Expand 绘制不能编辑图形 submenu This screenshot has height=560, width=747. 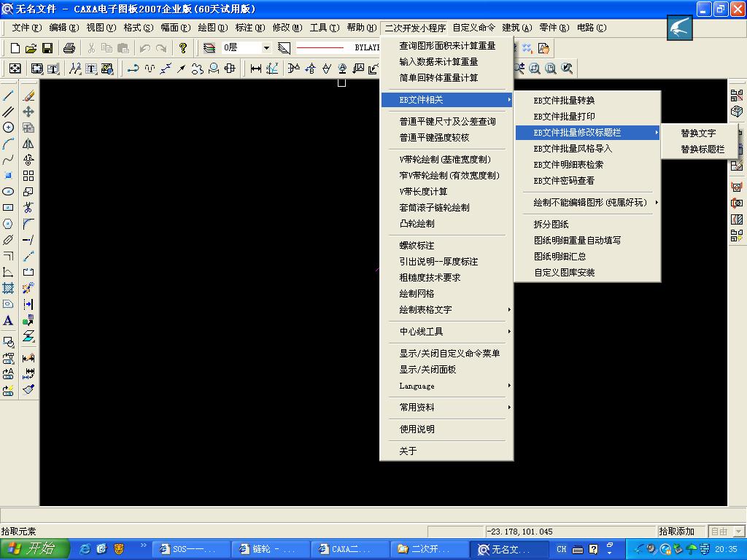587,203
